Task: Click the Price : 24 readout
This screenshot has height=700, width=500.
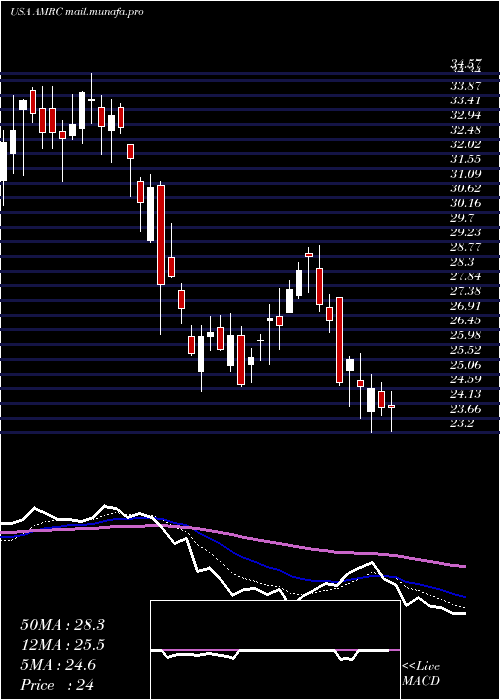Action: [57, 685]
